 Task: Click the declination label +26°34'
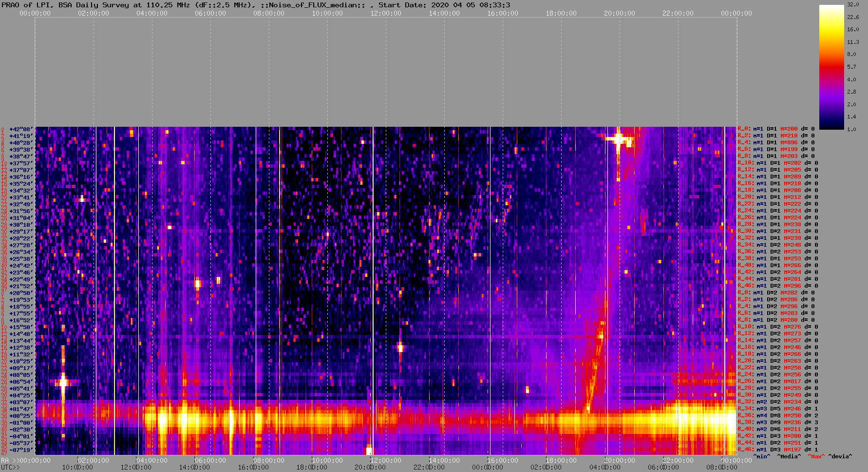tap(21, 252)
